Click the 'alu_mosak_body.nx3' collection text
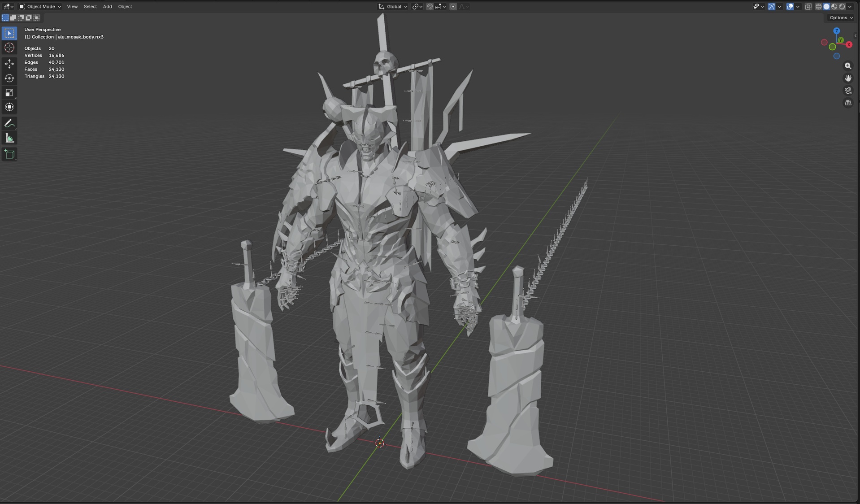The image size is (860, 504). 81,37
